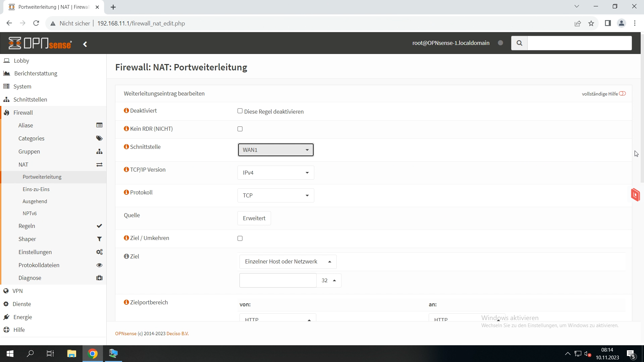Click the Shaper filter funnel icon

pyautogui.click(x=99, y=239)
